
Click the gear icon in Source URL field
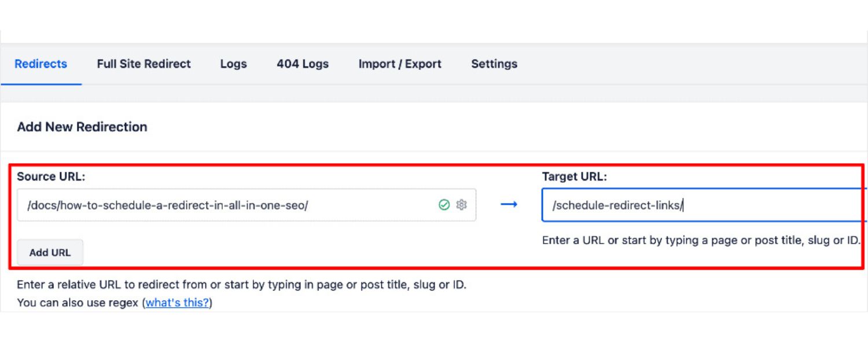click(x=461, y=205)
